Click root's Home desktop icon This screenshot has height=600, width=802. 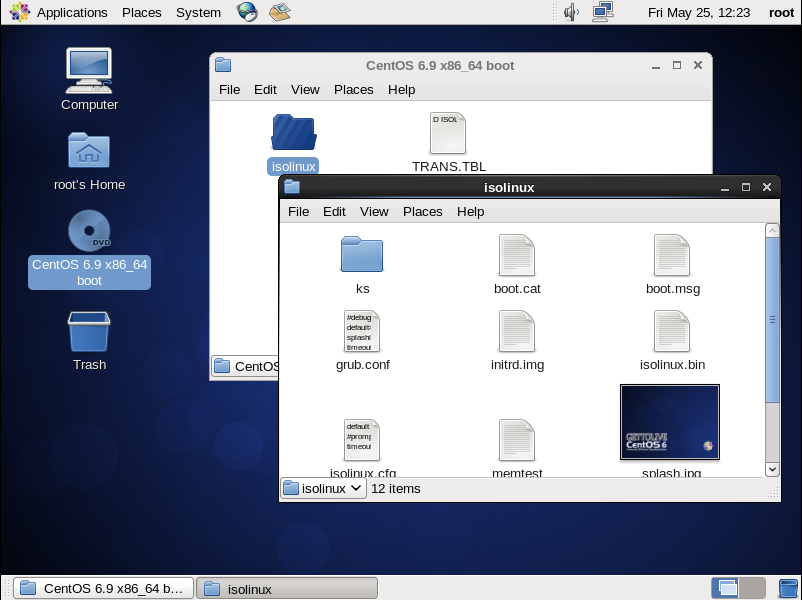tap(89, 150)
